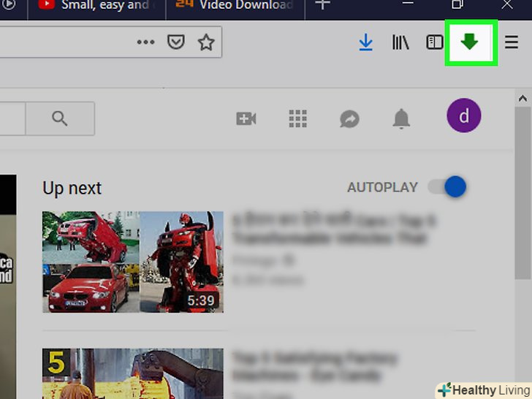
Task: Bookmark this page with the star icon
Action: (x=206, y=43)
